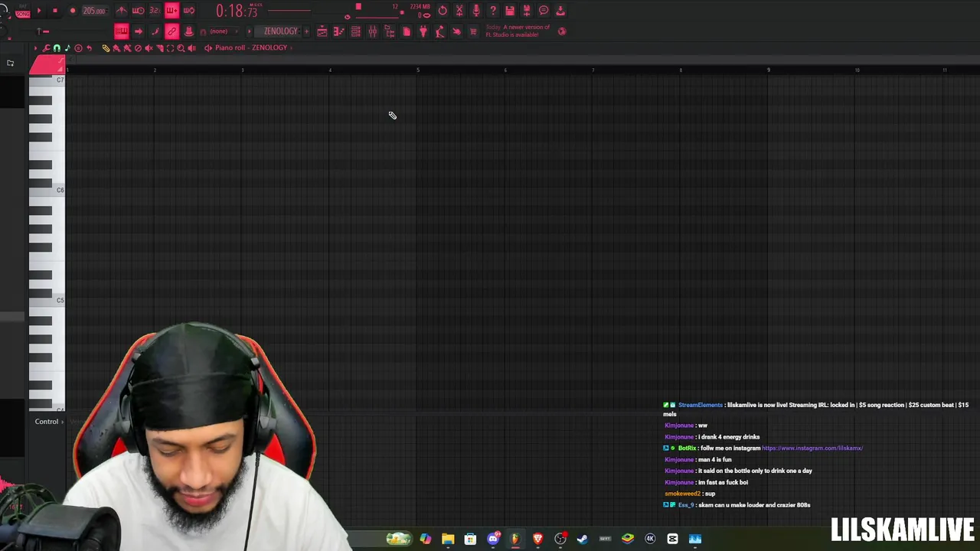Stop playback with the stop button
This screenshot has height=551, width=980.
[55, 11]
